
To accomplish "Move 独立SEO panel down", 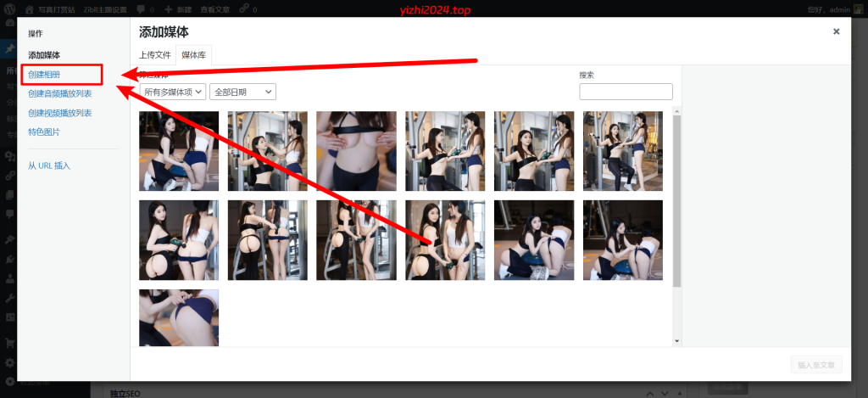I will [665, 393].
